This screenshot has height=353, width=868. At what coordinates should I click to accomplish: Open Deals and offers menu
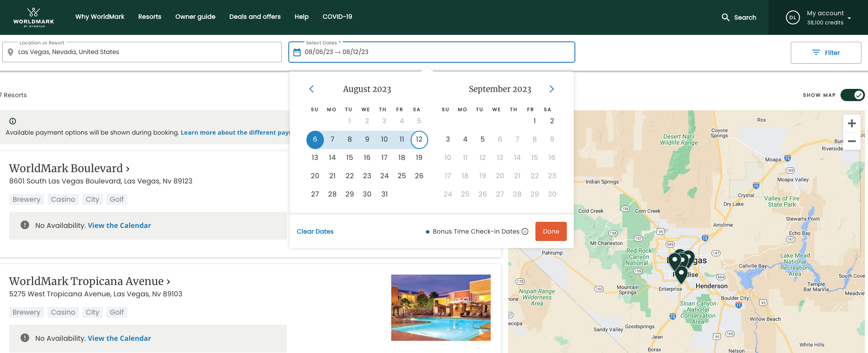point(255,17)
